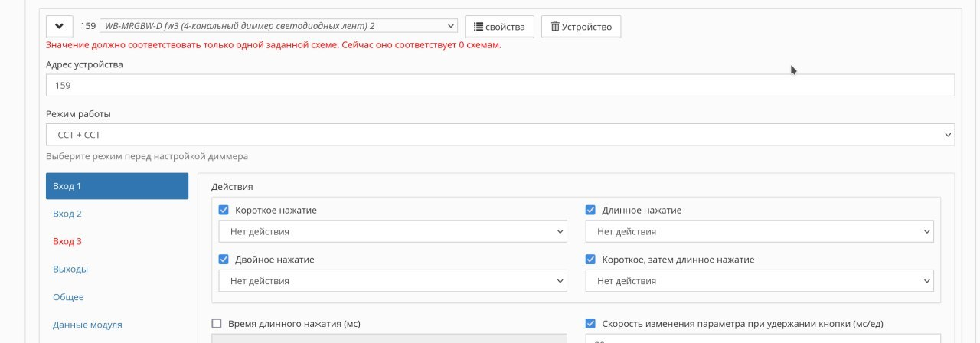
Task: Uncheck the Длинное нажатие checkbox
Action: 590,210
